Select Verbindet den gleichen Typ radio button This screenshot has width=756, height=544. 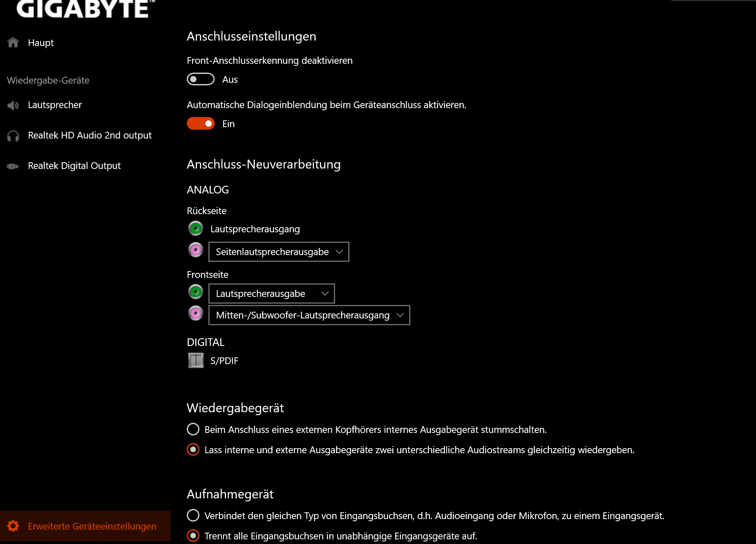(193, 515)
